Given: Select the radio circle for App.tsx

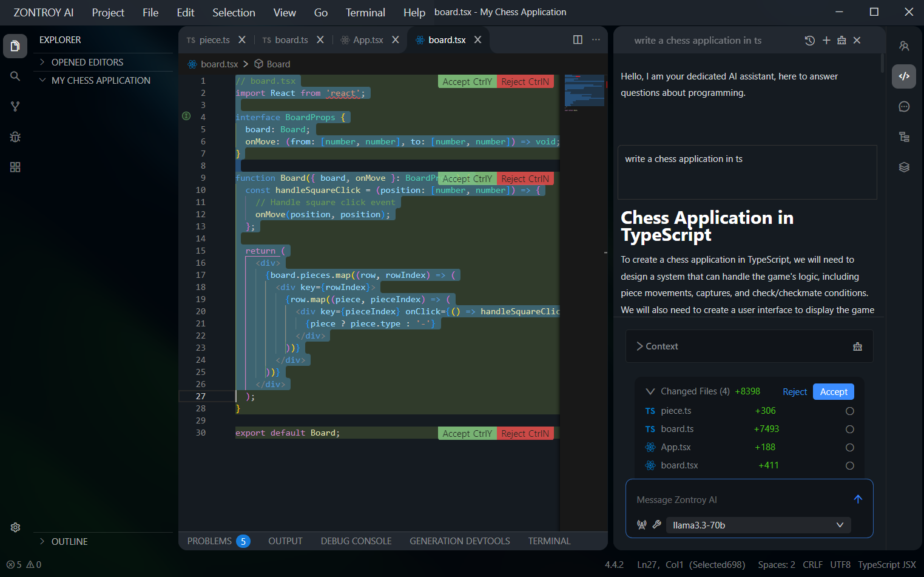Looking at the screenshot, I should pyautogui.click(x=849, y=448).
